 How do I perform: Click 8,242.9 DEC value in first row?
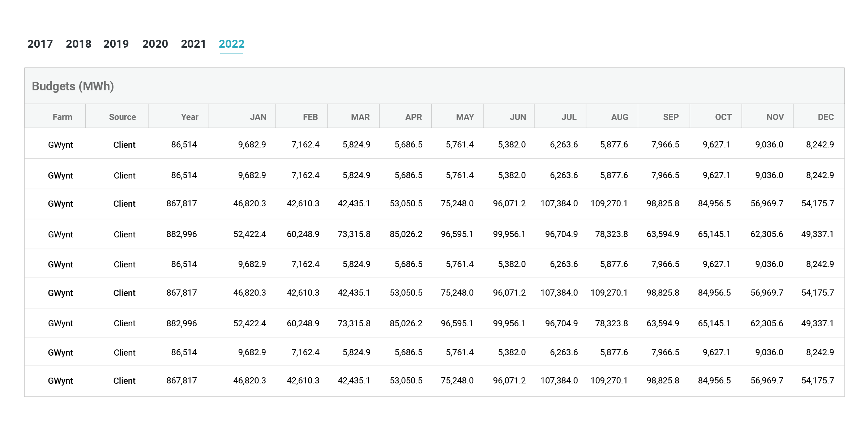(820, 145)
